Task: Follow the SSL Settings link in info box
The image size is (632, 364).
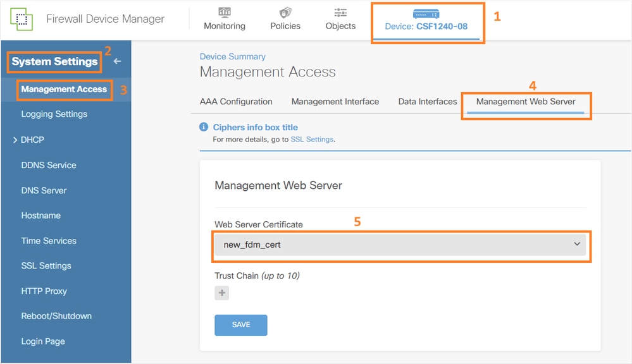Action: pyautogui.click(x=311, y=139)
